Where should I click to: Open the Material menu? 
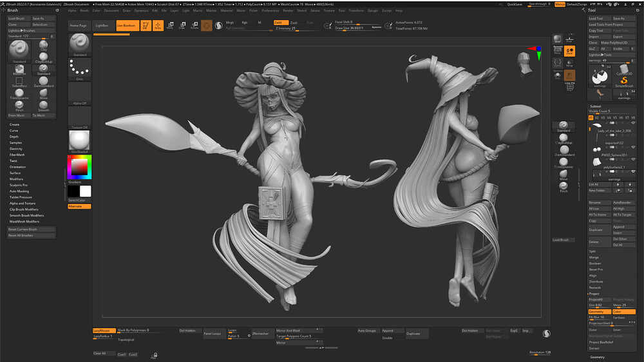(227, 11)
